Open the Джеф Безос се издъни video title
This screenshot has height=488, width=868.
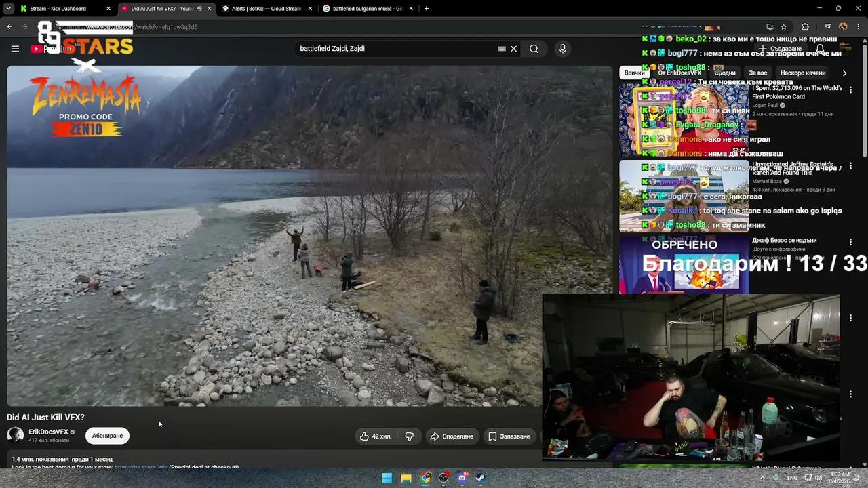(x=784, y=241)
